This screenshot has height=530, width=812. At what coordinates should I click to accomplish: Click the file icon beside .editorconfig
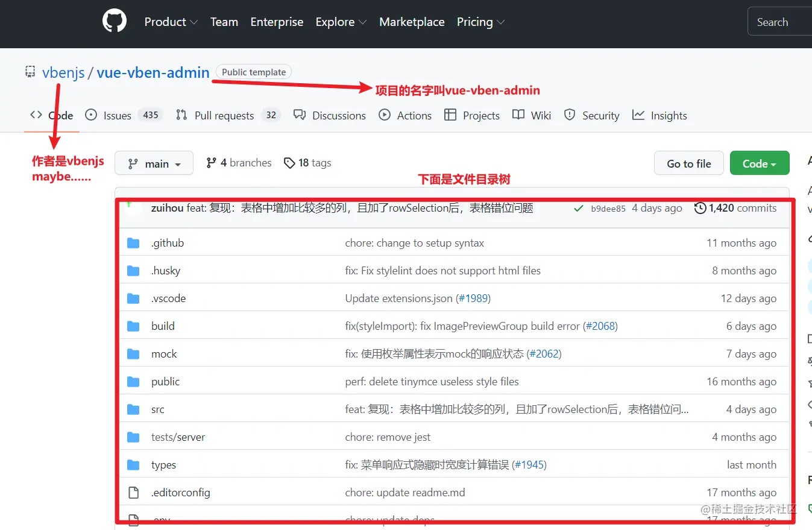(x=133, y=493)
